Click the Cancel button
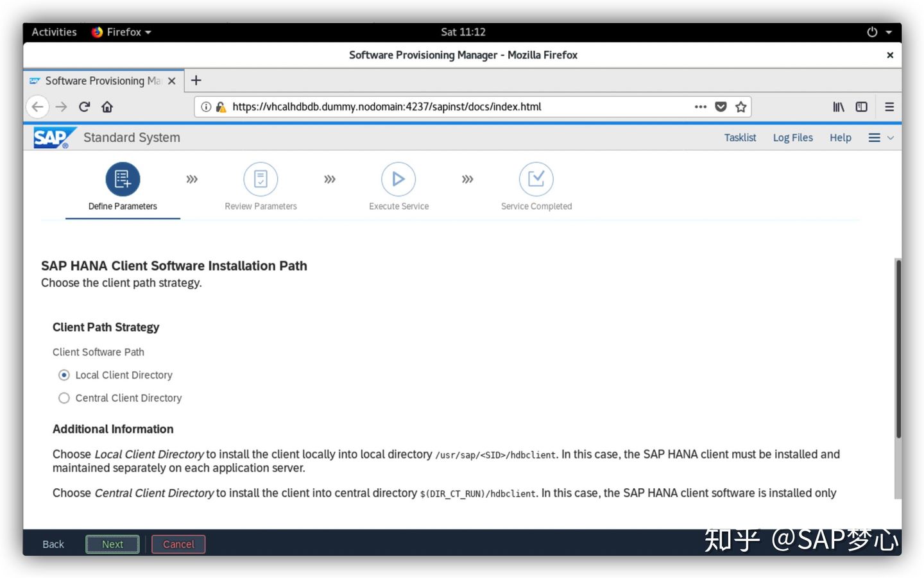Image resolution: width=924 pixels, height=578 pixels. [x=178, y=544]
